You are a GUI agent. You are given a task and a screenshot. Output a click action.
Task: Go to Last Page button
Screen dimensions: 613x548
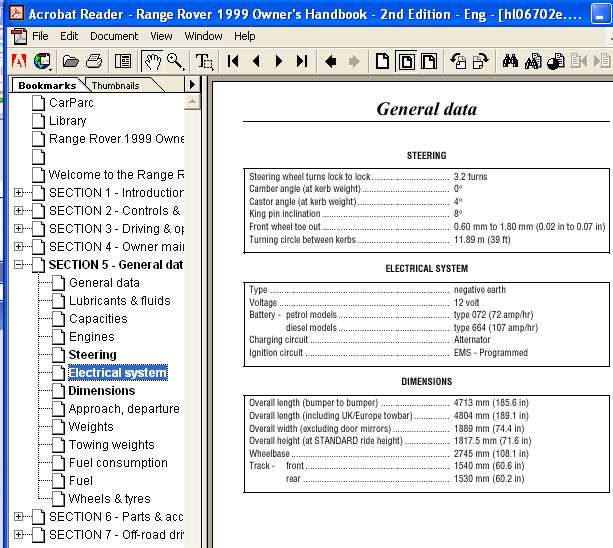(x=302, y=61)
